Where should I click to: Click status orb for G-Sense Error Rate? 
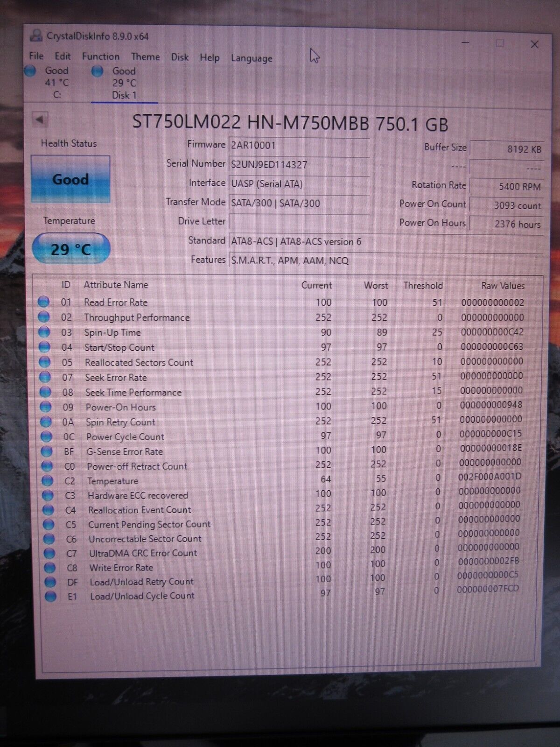point(47,451)
